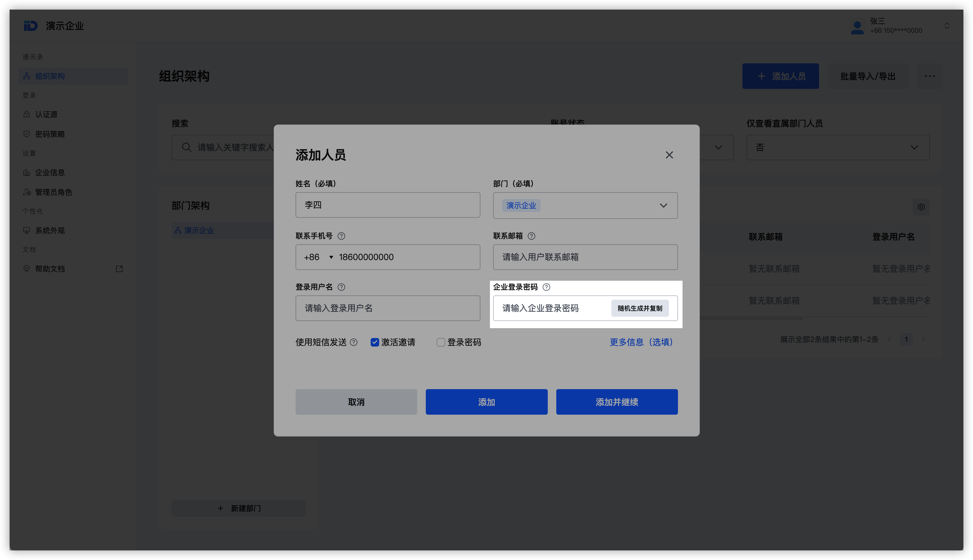
Task: Click the 取消 button
Action: [356, 402]
